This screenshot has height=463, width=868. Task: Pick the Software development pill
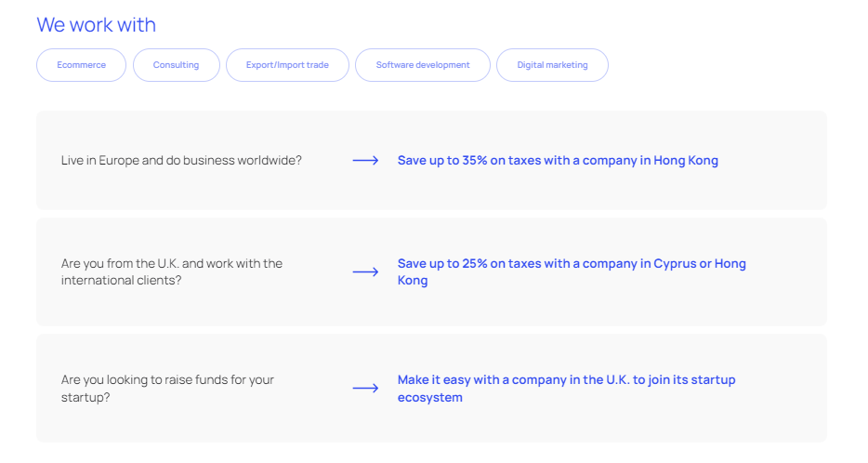[423, 65]
